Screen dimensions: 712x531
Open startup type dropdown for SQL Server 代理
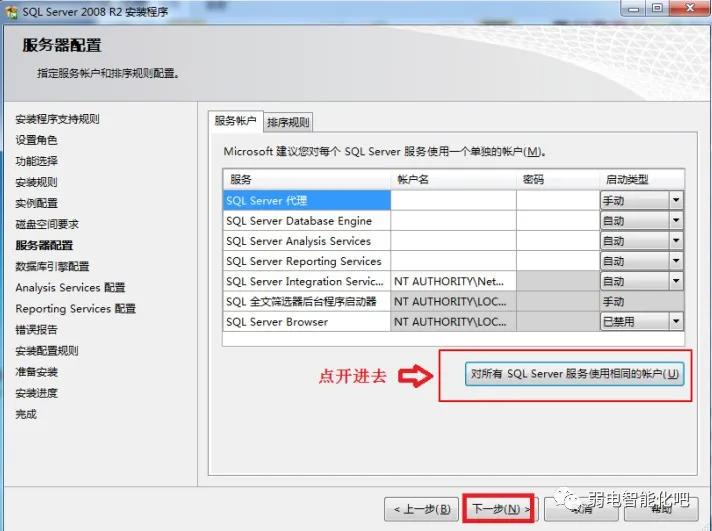tap(676, 200)
